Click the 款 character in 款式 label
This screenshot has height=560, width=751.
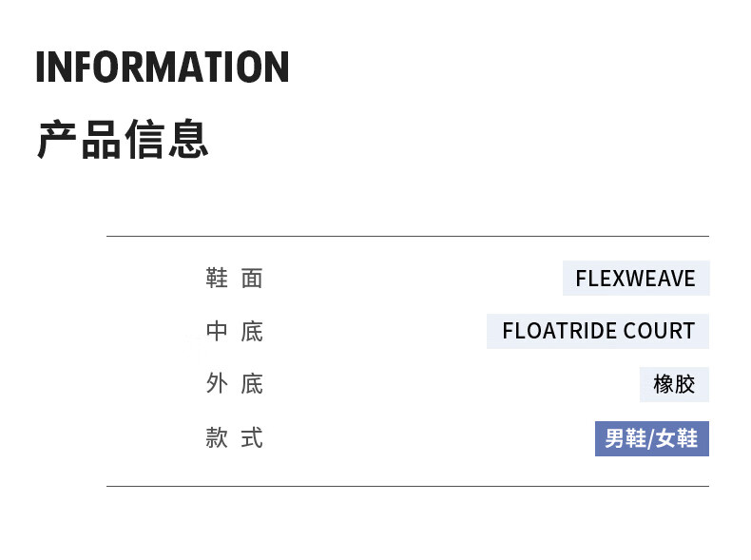217,438
